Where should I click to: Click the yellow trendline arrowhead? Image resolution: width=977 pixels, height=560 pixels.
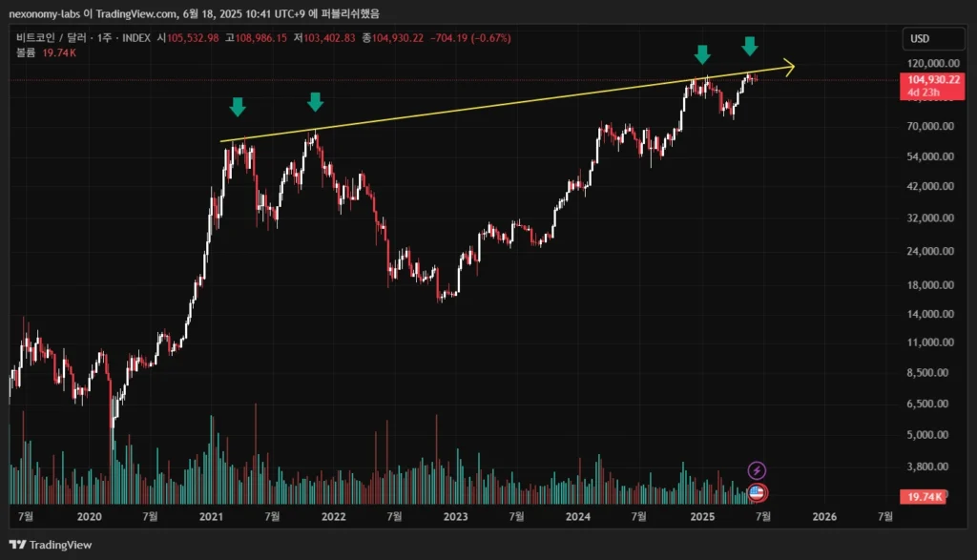(x=788, y=66)
